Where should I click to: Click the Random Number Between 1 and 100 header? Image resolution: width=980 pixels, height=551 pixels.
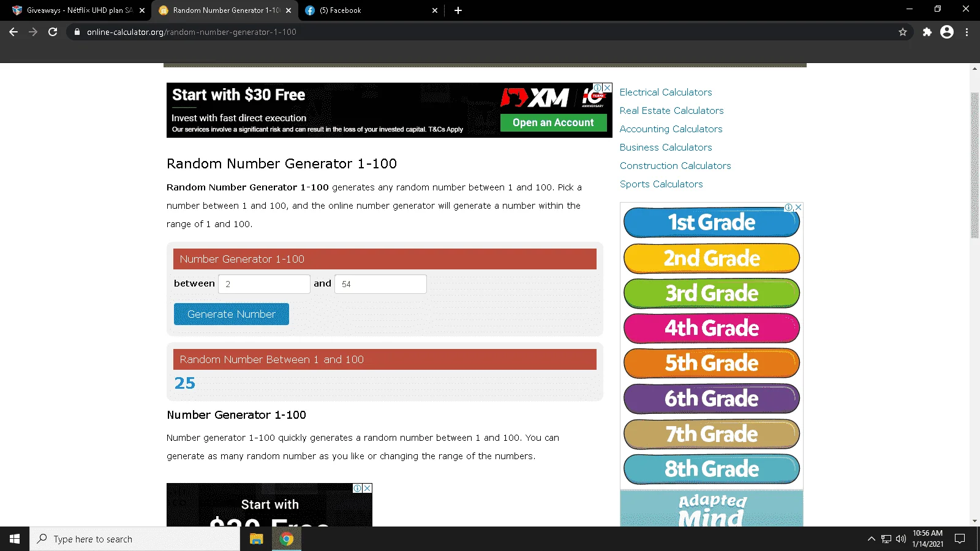(x=385, y=359)
